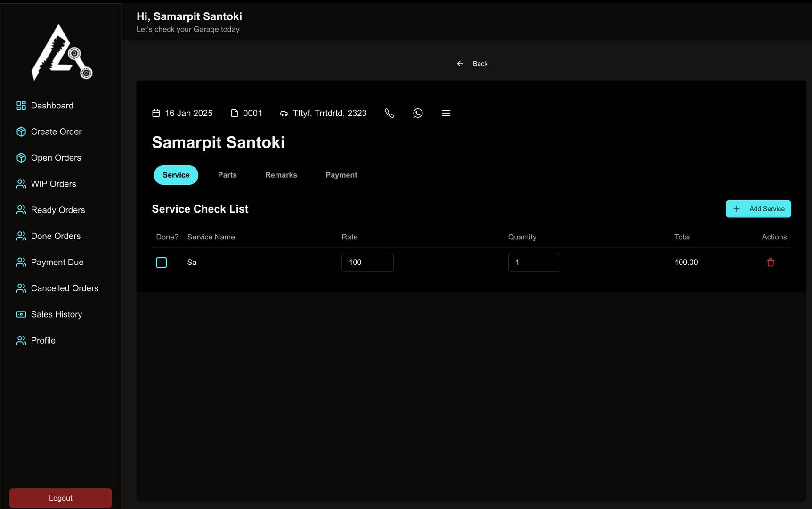Click the car icon near vehicle details

tap(284, 114)
